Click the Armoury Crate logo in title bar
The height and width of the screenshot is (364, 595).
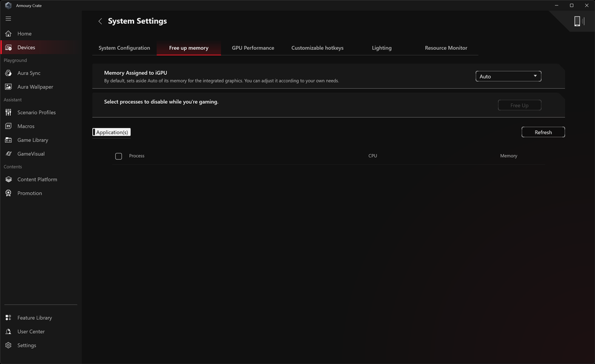(8, 5)
